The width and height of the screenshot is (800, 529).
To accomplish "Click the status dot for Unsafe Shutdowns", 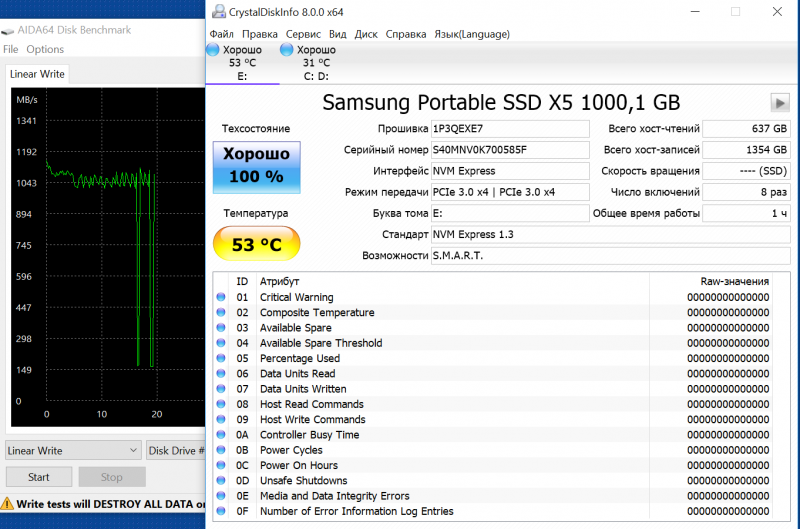I will click(221, 481).
